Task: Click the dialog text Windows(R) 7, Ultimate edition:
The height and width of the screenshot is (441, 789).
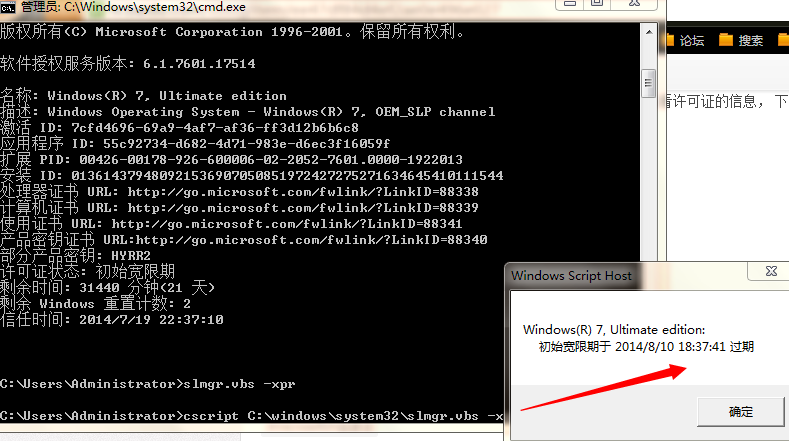Action: 614,330
